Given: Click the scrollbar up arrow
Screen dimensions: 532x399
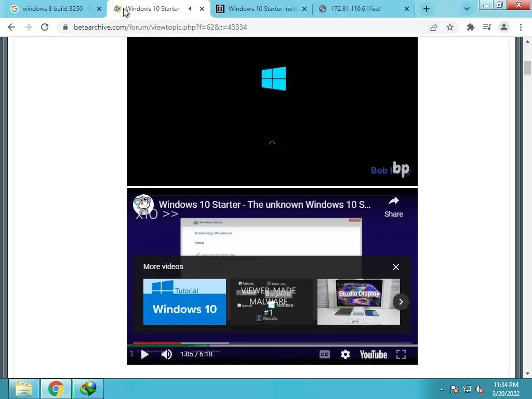Looking at the screenshot, I should 527,42.
